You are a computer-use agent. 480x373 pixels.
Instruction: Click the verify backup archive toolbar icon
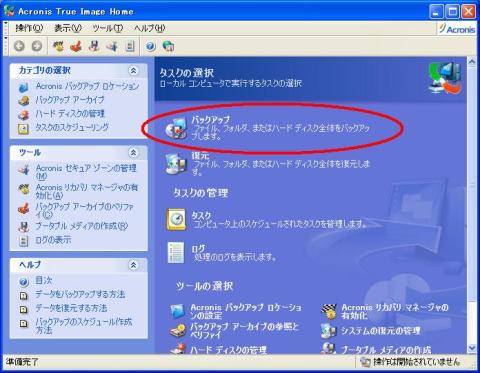tap(76, 46)
